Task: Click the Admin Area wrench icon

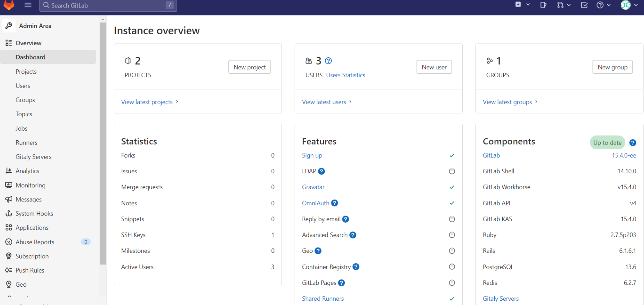Action: pyautogui.click(x=9, y=26)
